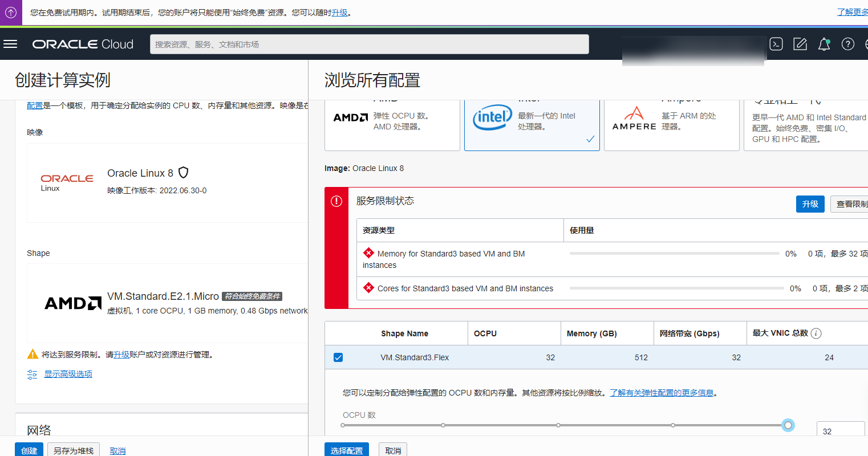The width and height of the screenshot is (868, 456).
Task: Click the red alert icon beside 服务限制状态
Action: tap(336, 201)
